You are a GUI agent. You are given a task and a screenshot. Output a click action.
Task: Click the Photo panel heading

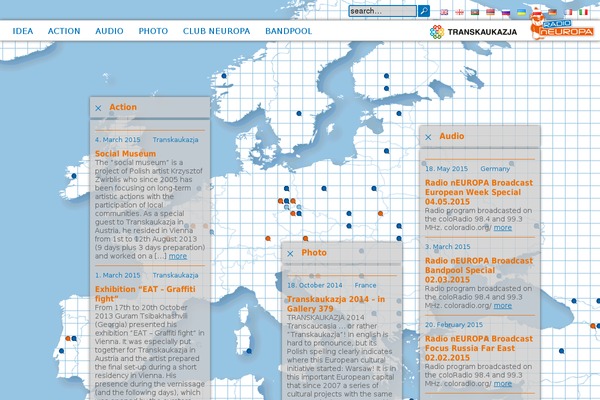click(x=314, y=253)
